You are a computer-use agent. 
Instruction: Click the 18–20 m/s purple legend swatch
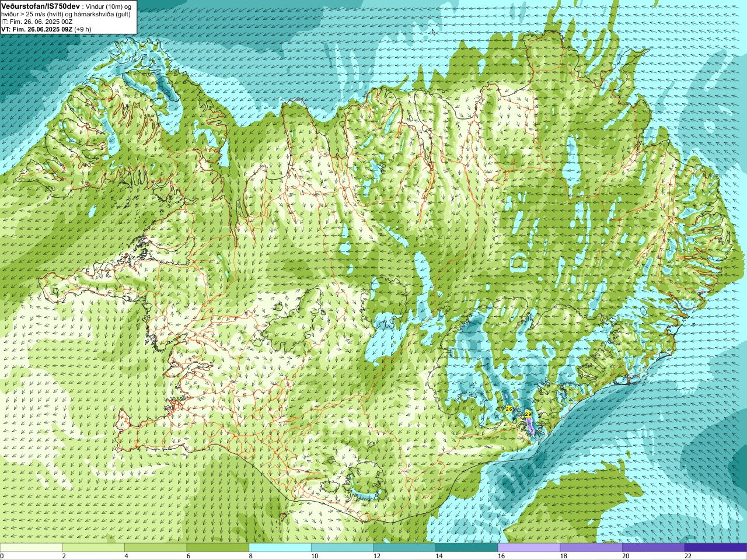click(591, 548)
